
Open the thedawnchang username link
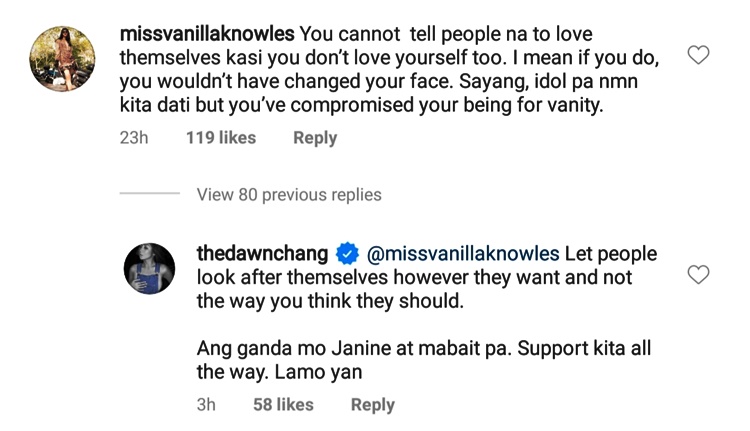[262, 254]
